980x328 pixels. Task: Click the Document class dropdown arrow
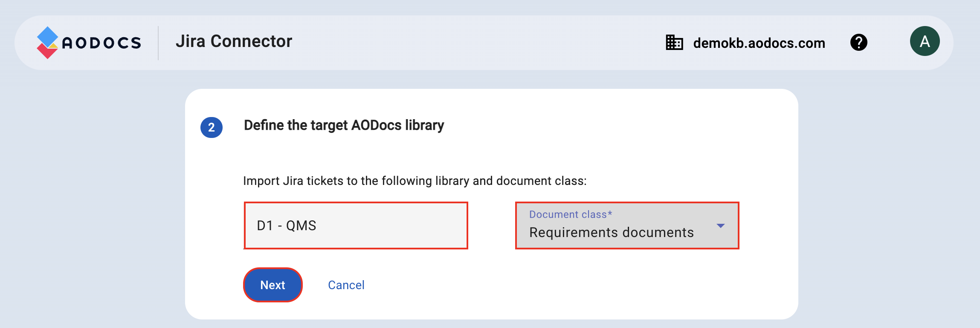(x=721, y=225)
